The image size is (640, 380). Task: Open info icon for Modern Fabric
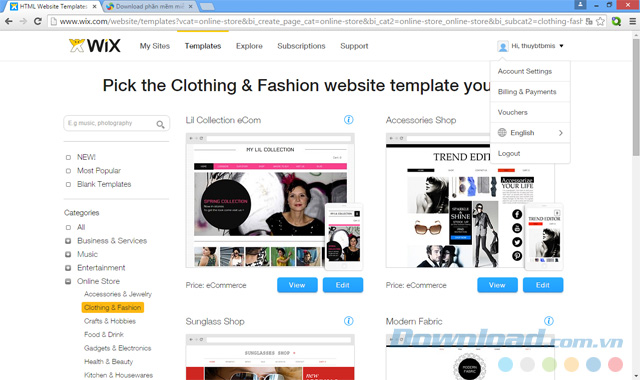pyautogui.click(x=549, y=321)
